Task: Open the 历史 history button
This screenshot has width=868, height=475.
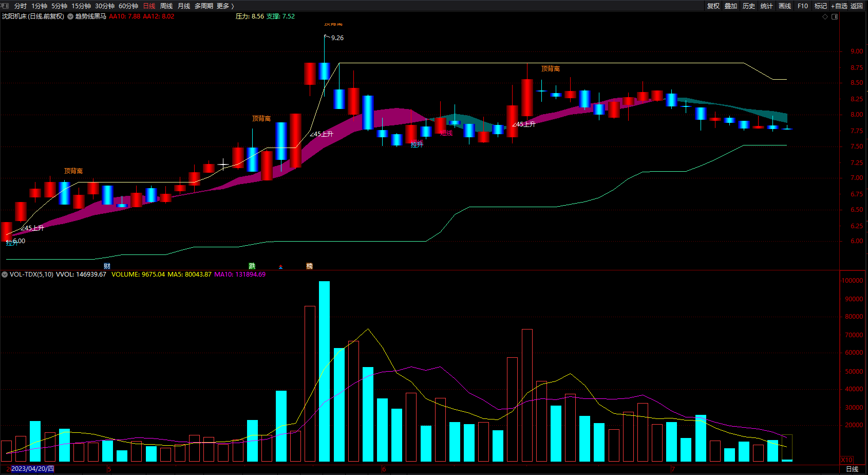Action: [x=749, y=6]
